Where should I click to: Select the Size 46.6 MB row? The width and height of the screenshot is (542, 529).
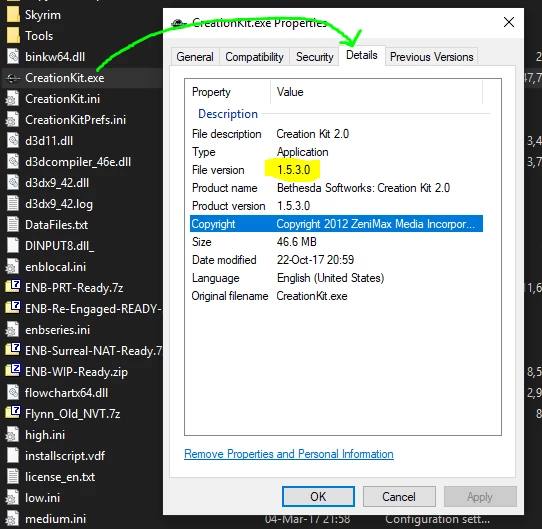[x=336, y=242]
